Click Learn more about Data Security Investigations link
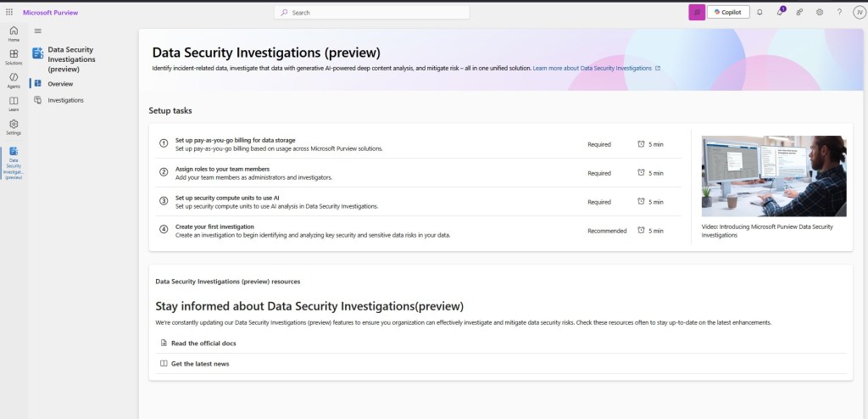The height and width of the screenshot is (419, 868). point(593,68)
